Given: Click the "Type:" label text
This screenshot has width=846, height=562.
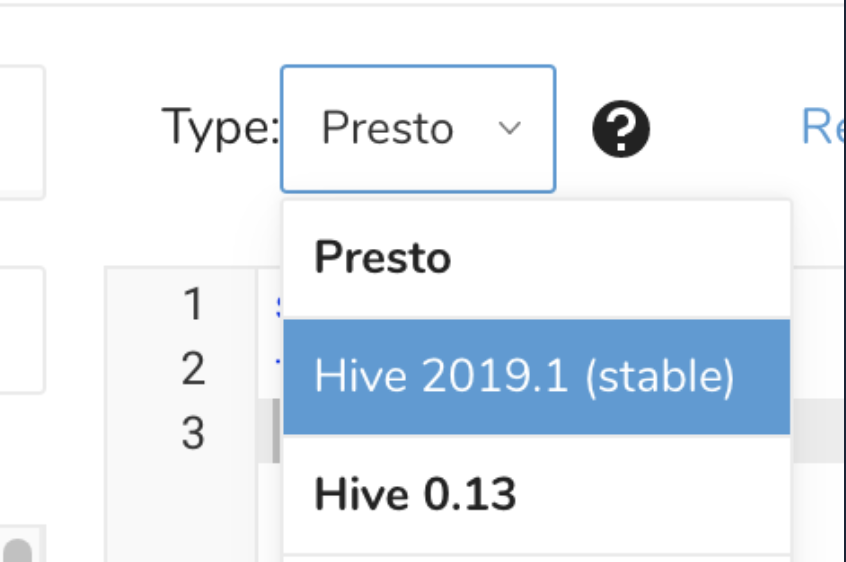Looking at the screenshot, I should click(220, 128).
